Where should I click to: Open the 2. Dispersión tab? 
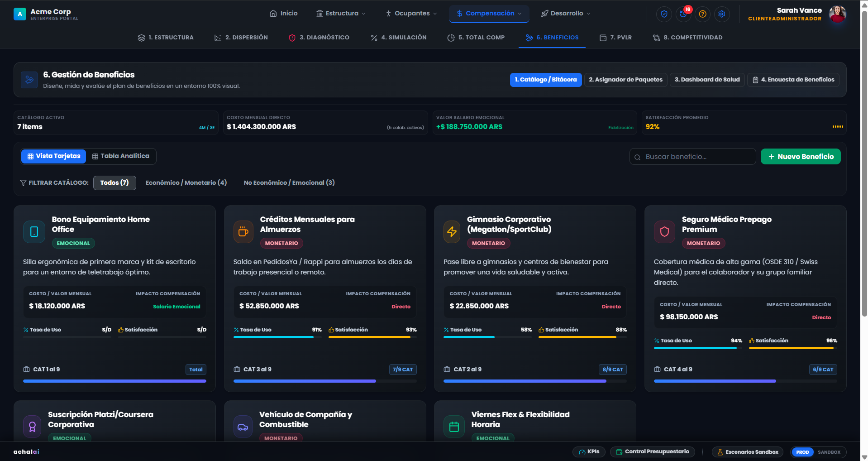point(241,38)
